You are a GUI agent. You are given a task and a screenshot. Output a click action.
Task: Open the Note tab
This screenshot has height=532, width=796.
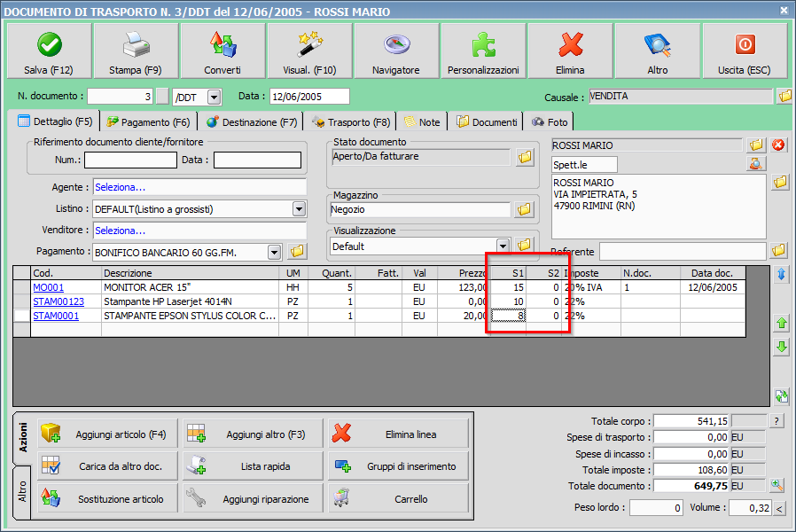(422, 122)
